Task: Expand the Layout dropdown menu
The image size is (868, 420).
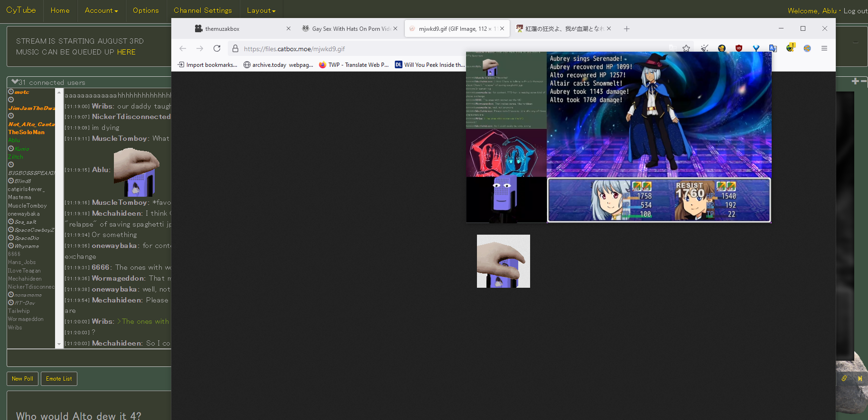Action: click(x=261, y=10)
